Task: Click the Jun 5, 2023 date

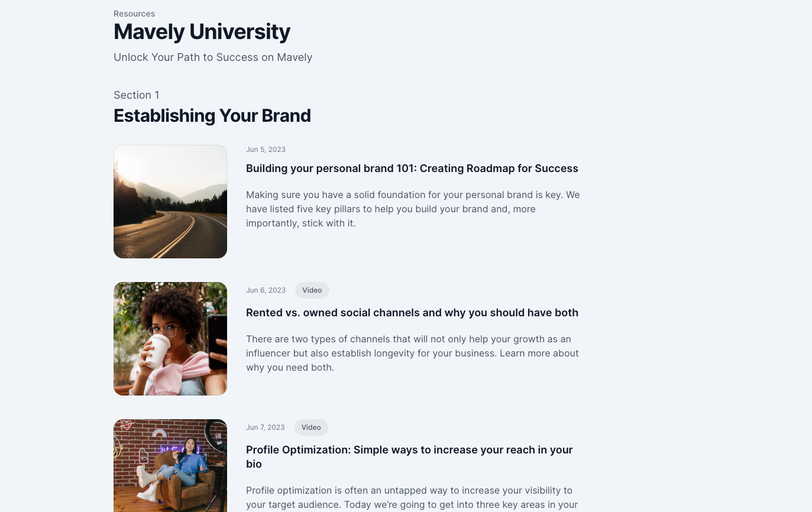Action: coord(266,150)
